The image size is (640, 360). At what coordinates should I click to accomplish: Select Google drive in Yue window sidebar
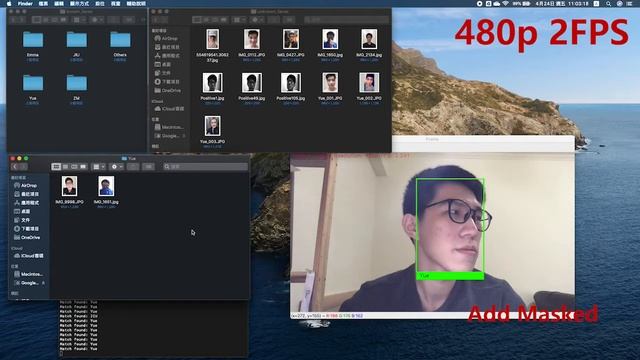coord(27,283)
